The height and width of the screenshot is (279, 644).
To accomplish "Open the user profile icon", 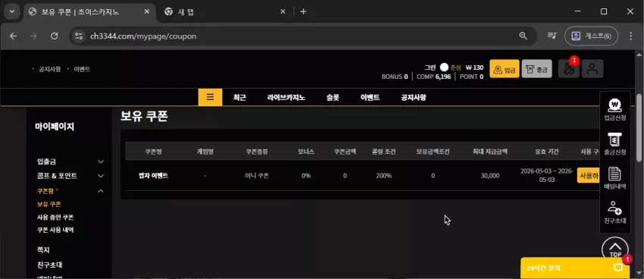I will tap(592, 69).
